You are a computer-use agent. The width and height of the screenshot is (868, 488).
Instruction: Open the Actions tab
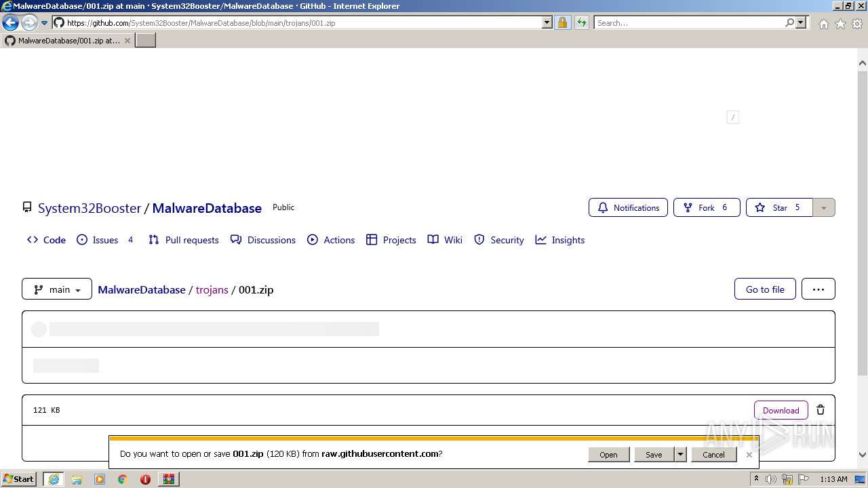(331, 240)
